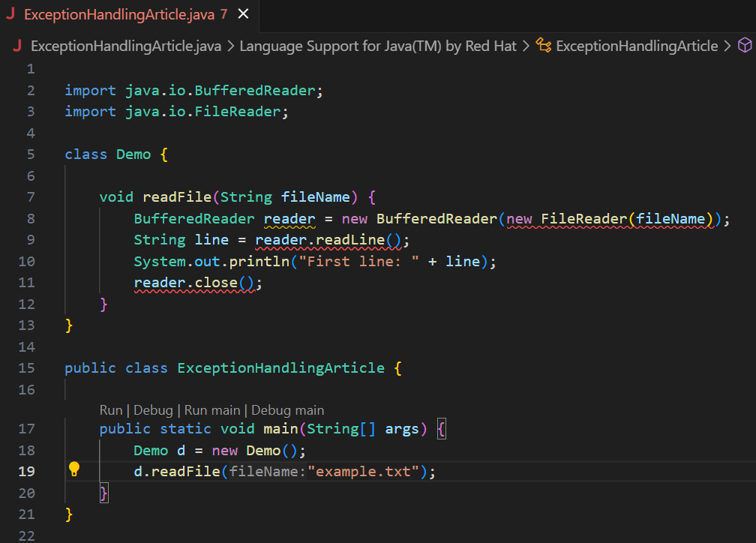Click Debug main CodeLens link

(x=287, y=410)
